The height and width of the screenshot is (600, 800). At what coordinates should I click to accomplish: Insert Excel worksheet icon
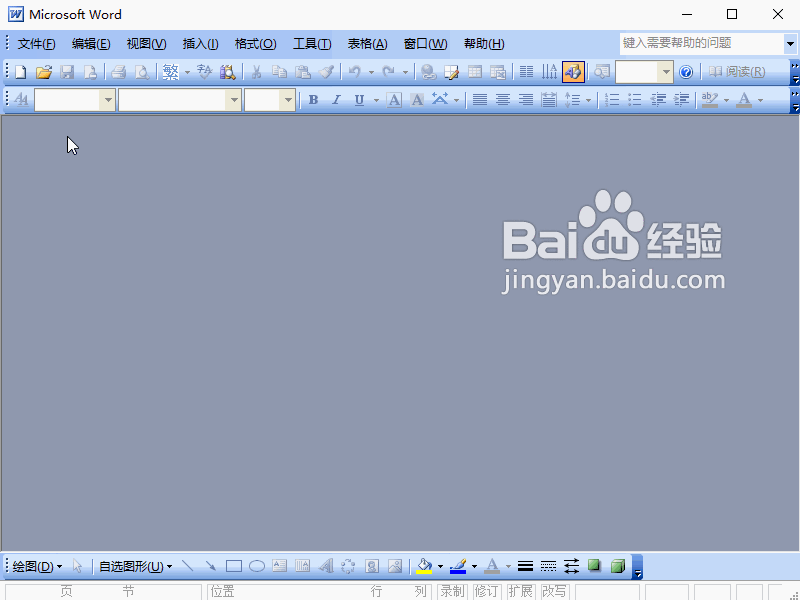click(x=497, y=72)
